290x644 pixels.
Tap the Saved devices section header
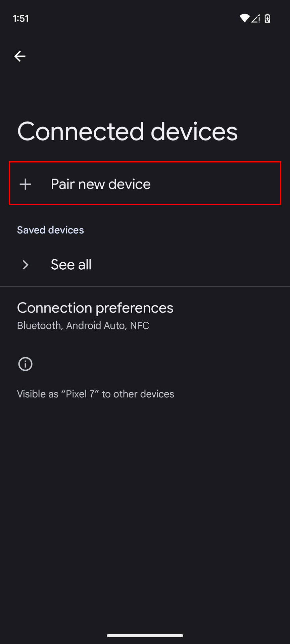tap(50, 230)
